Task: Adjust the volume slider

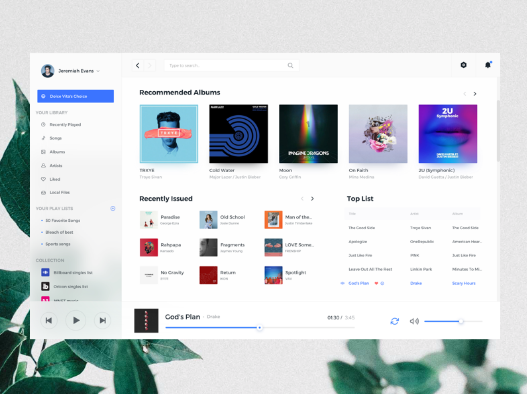Action: coord(453,321)
